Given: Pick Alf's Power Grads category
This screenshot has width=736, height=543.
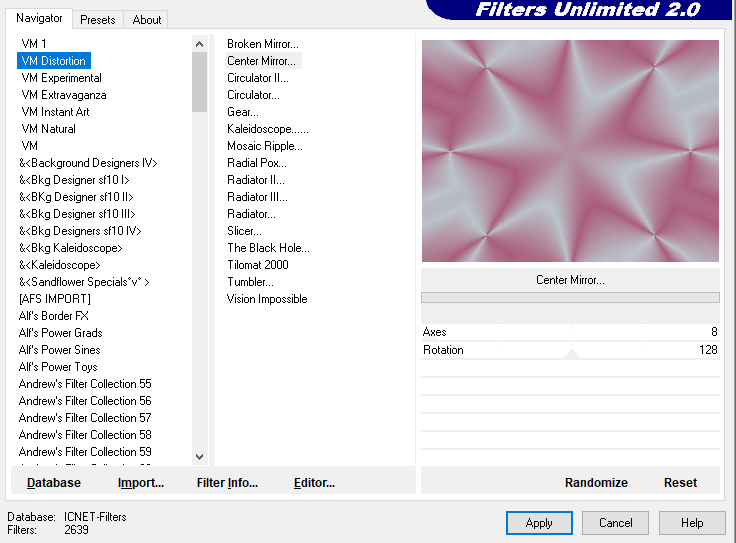Looking at the screenshot, I should (60, 333).
